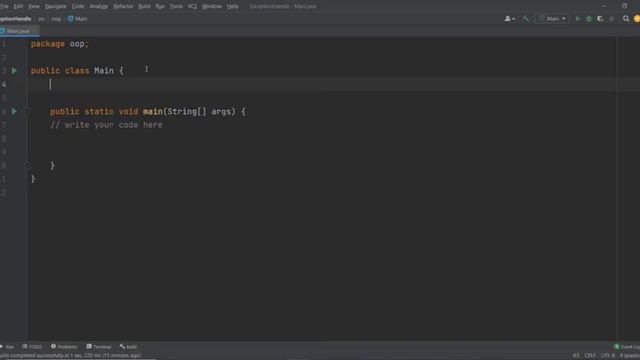Open the Build menu

coord(144,6)
